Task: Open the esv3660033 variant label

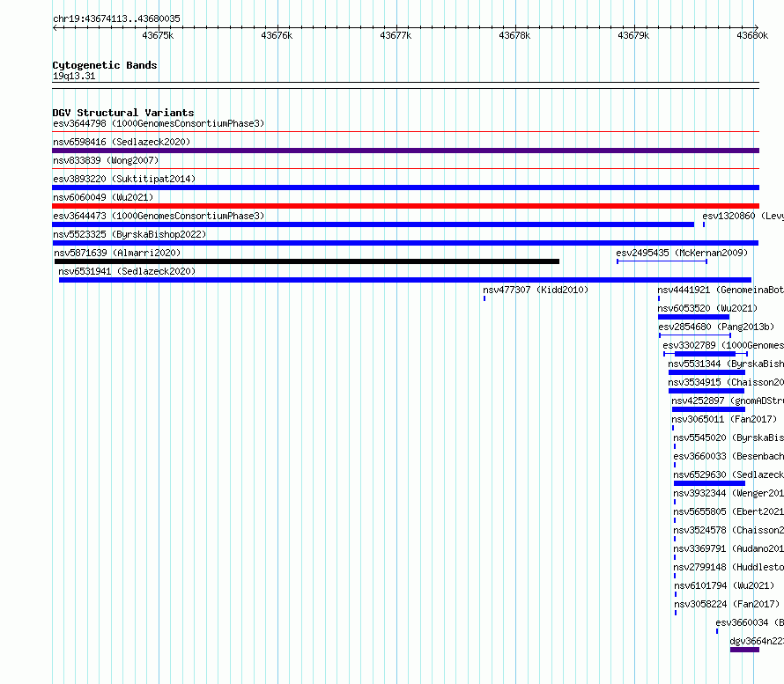Action: [729, 456]
